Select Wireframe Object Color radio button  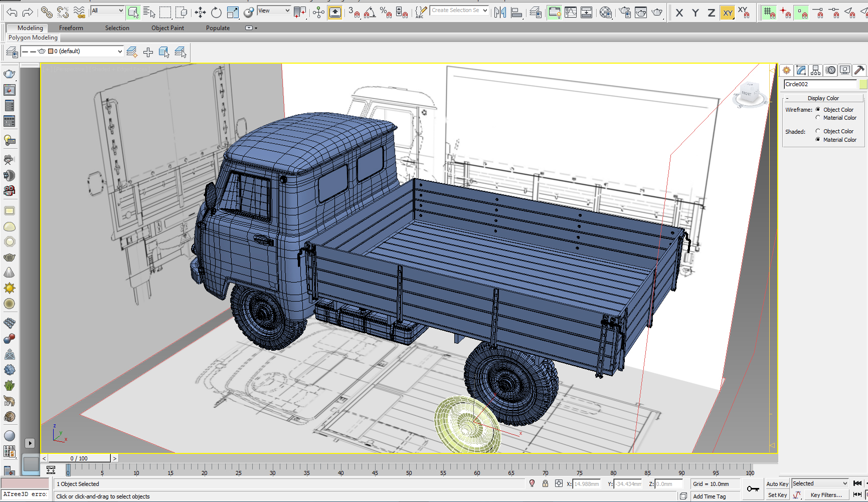(x=818, y=109)
